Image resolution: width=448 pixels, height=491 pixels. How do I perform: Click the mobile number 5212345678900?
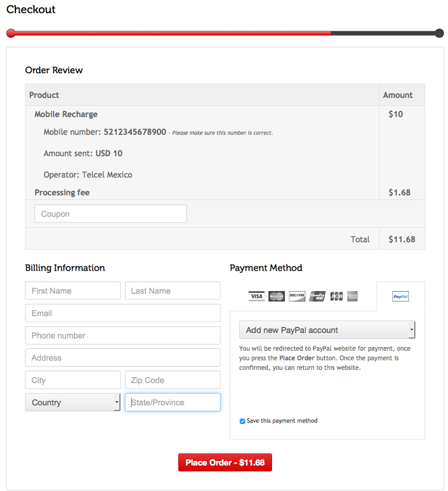(135, 132)
